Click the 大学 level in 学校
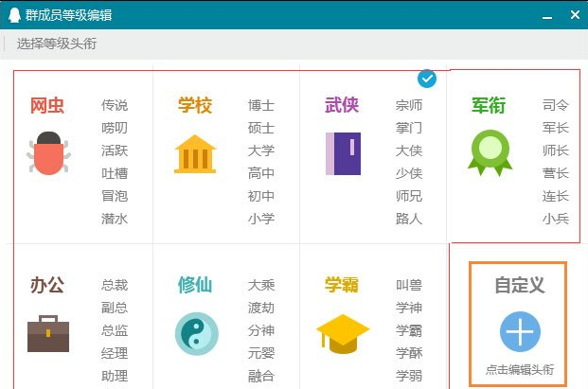 [261, 150]
